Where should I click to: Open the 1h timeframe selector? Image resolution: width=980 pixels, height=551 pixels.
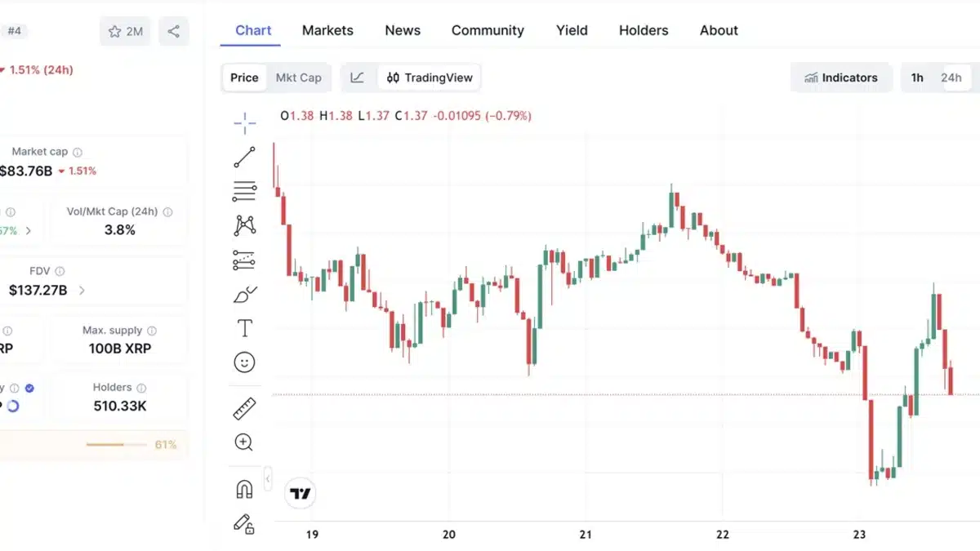tap(916, 78)
